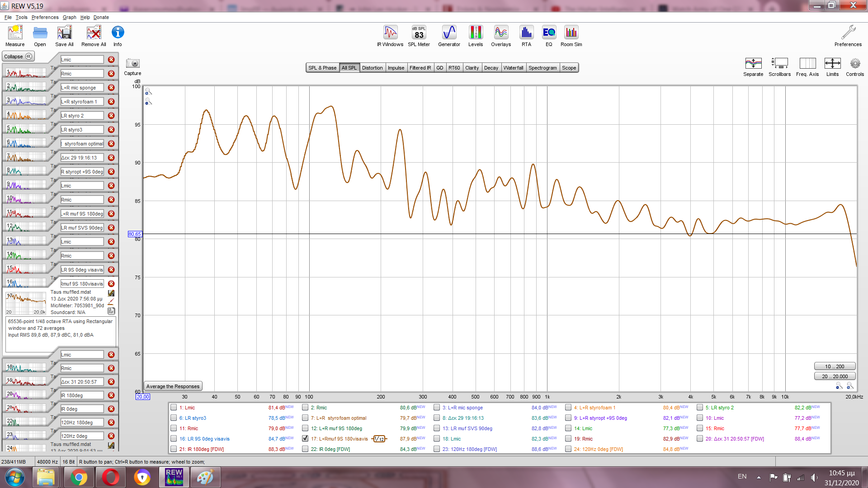The height and width of the screenshot is (488, 868).
Task: Open the Room Sim tool
Action: point(571,36)
